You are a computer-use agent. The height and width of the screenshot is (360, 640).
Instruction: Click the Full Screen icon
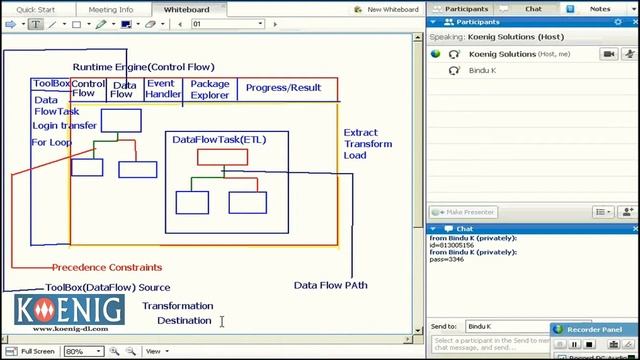coord(11,351)
